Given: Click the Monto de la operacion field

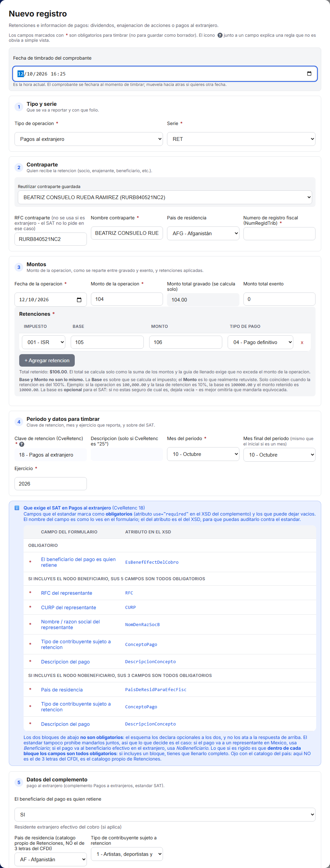Looking at the screenshot, I should point(127,299).
